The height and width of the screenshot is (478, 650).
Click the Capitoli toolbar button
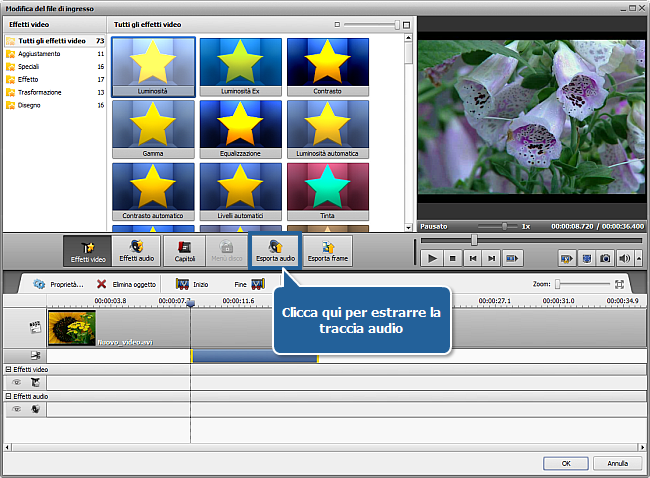(x=185, y=250)
